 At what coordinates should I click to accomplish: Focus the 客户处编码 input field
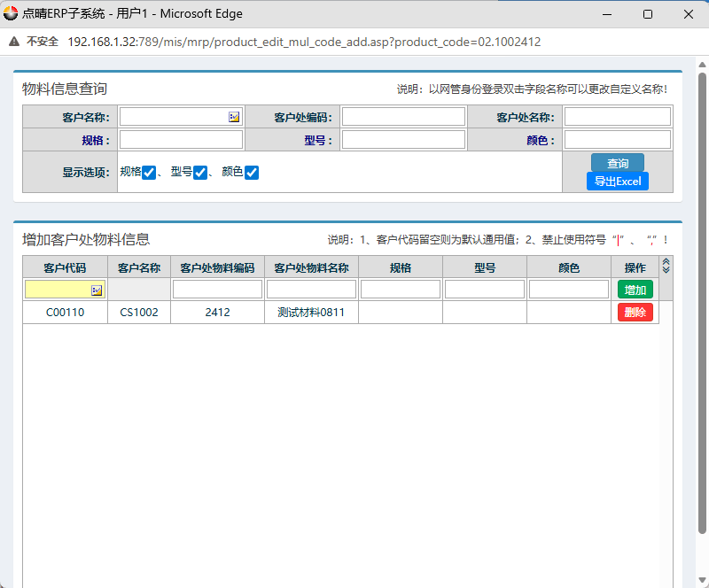(x=403, y=117)
